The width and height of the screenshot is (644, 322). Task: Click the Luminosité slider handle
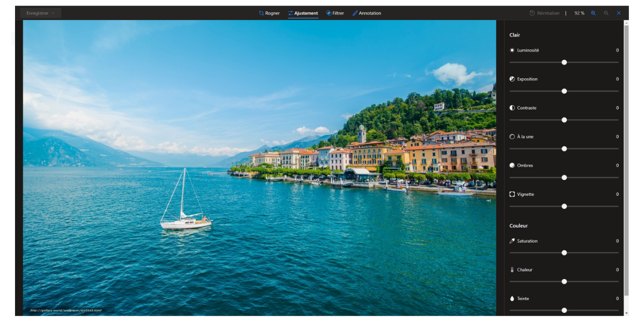(564, 62)
